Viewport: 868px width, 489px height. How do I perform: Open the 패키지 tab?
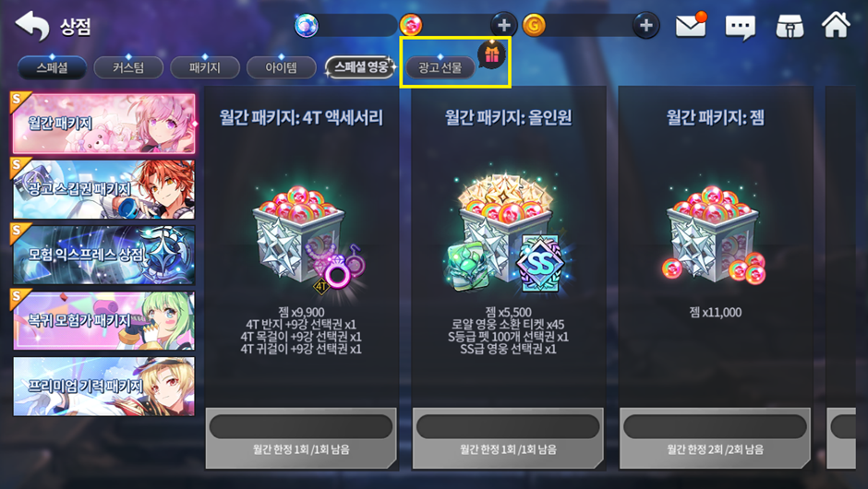click(205, 67)
